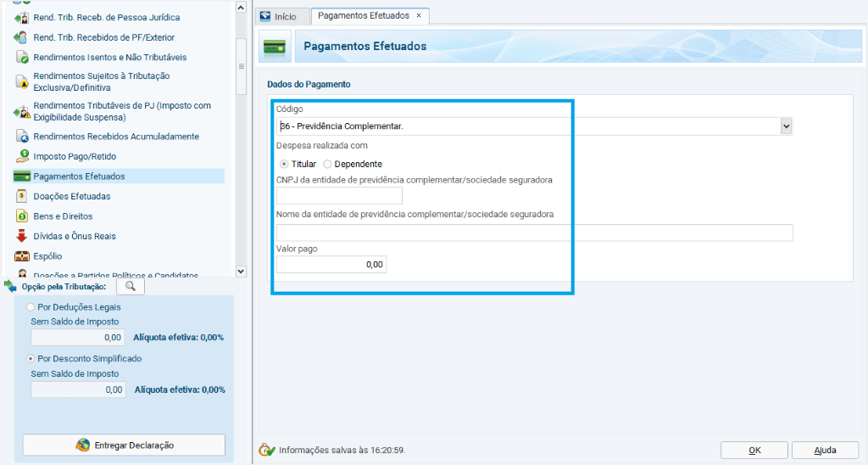
Task: Close the Pagamentos Efetuados tab
Action: coord(419,15)
